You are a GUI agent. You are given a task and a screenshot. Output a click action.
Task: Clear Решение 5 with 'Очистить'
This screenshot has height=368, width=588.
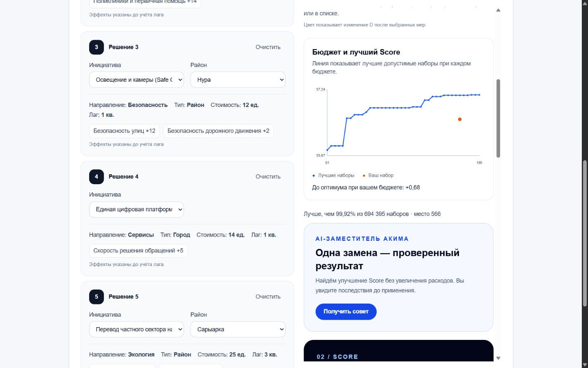(268, 297)
